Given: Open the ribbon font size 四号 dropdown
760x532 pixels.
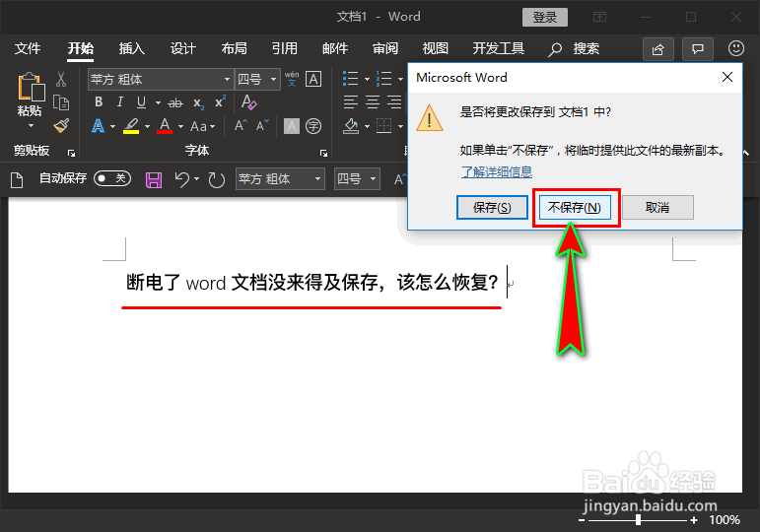Looking at the screenshot, I should point(273,79).
